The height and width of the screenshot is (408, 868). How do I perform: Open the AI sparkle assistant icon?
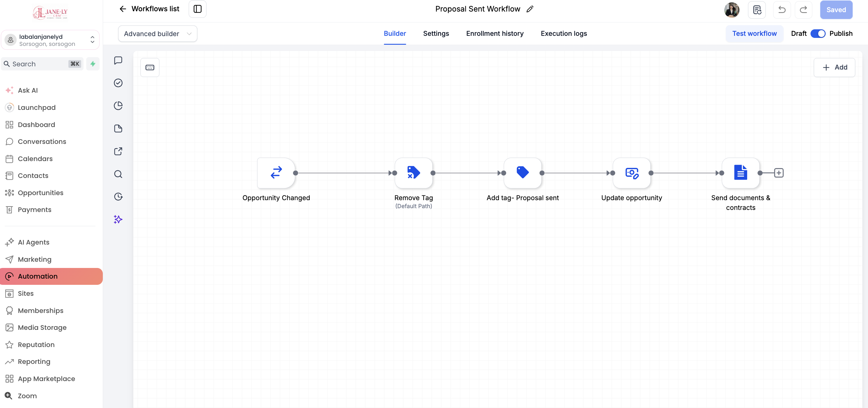(118, 219)
